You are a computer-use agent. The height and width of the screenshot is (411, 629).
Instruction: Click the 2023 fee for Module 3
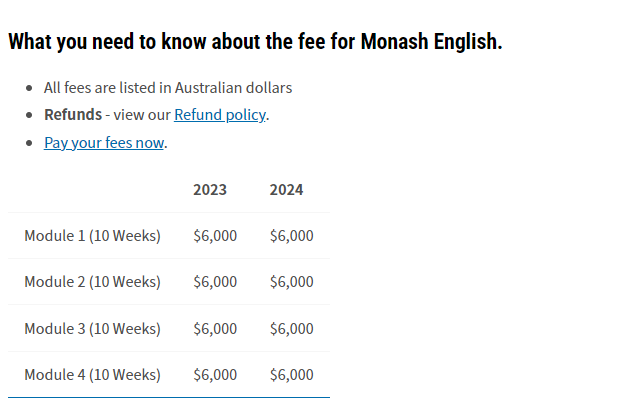pyautogui.click(x=215, y=328)
